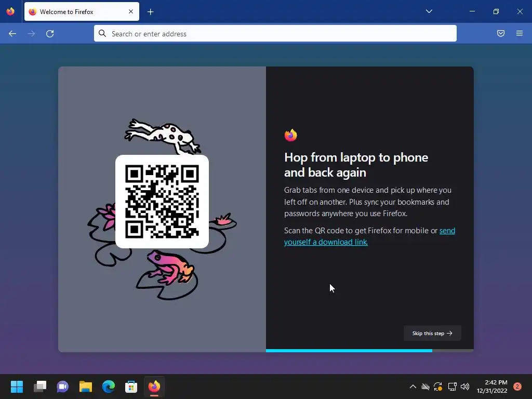Click the onboarding progress bar

tap(369, 351)
